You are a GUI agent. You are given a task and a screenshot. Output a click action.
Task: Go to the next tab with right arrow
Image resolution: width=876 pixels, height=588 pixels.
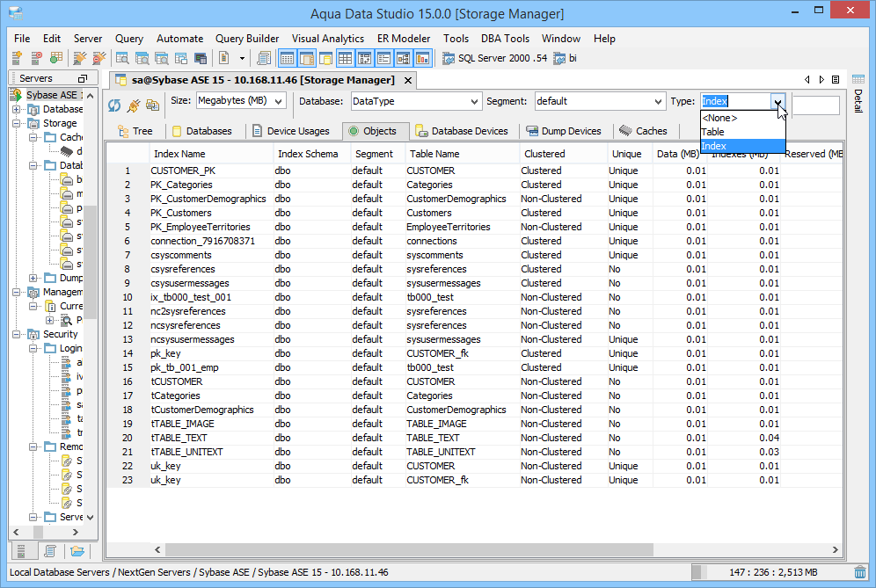point(821,80)
